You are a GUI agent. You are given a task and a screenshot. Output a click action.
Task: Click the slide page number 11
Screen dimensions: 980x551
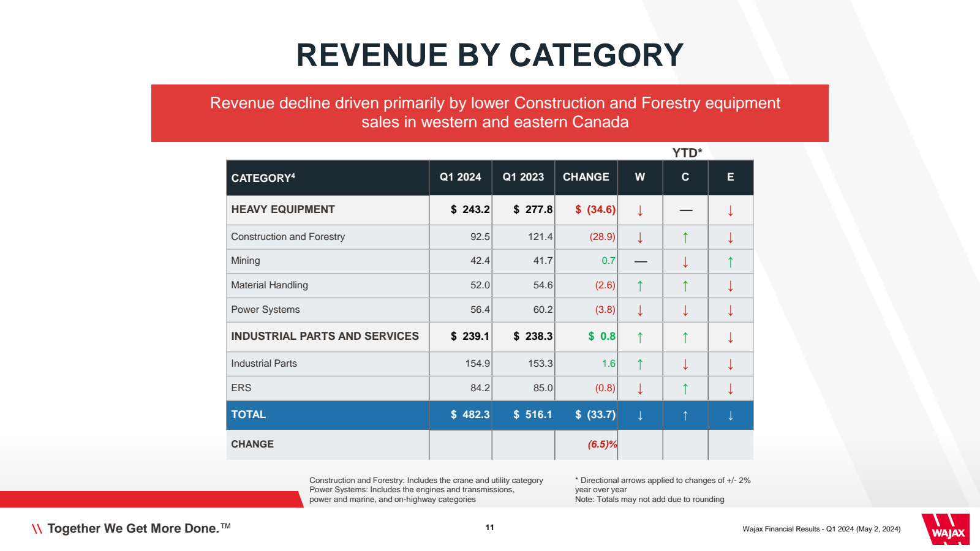[x=490, y=528]
